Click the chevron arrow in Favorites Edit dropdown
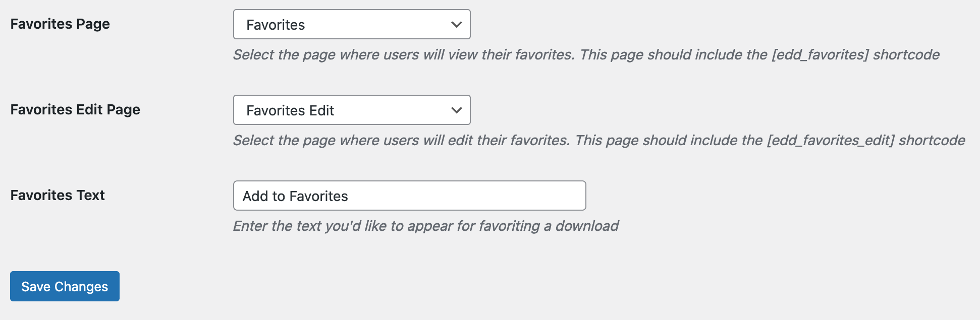The height and width of the screenshot is (320, 980). [x=456, y=110]
